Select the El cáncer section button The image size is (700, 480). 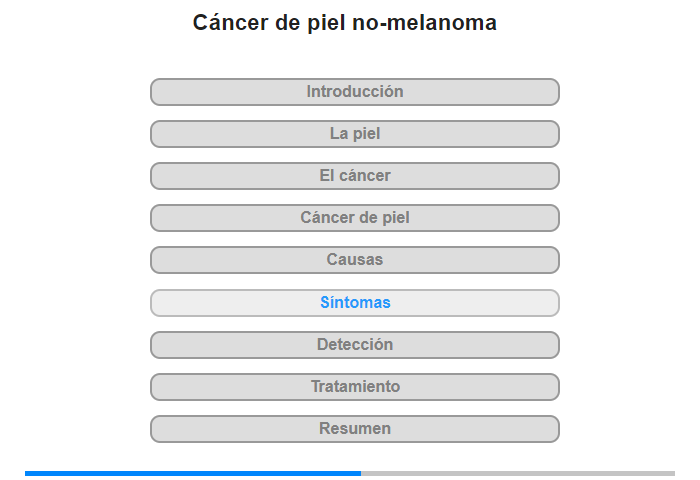click(355, 176)
